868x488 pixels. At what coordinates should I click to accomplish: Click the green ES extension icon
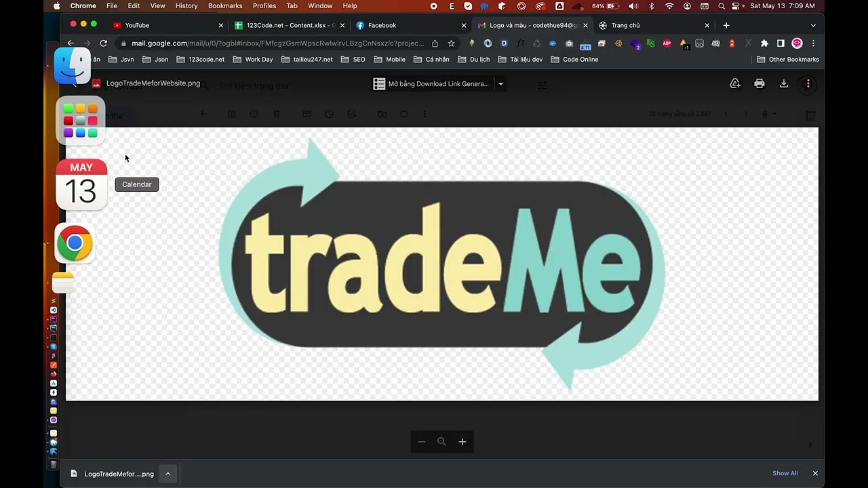point(650,43)
